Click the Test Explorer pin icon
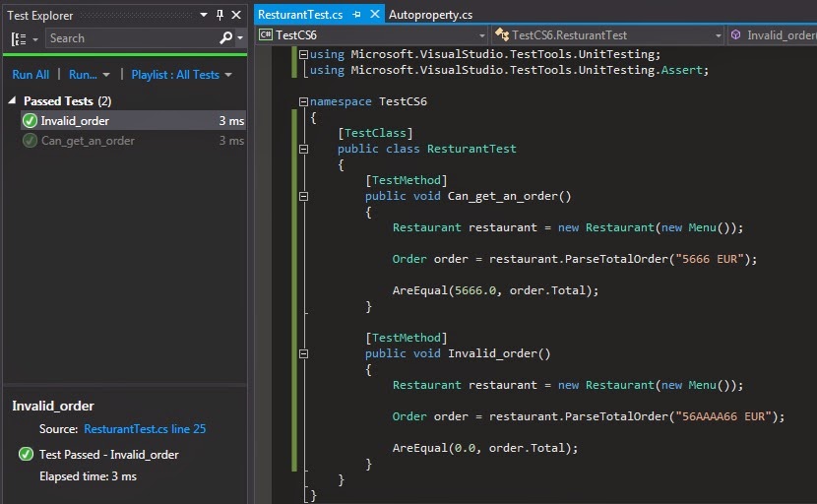This screenshot has height=504, width=817. tap(220, 15)
